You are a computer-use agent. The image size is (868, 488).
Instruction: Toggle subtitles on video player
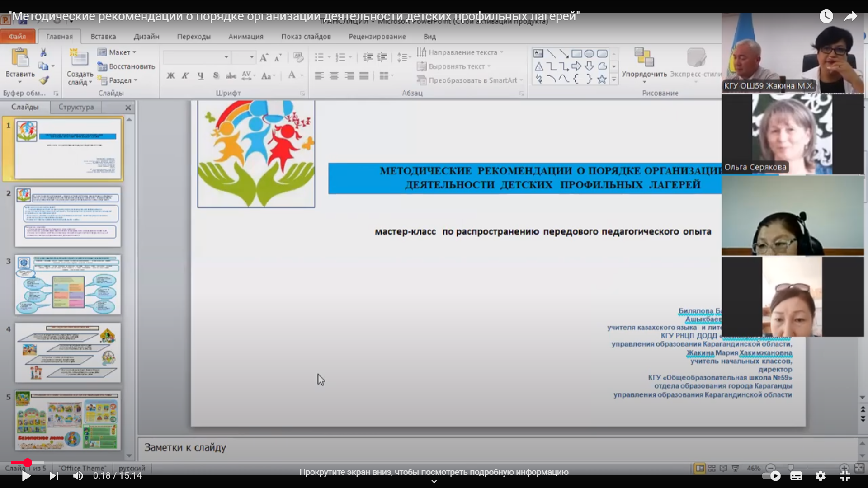[x=796, y=476]
